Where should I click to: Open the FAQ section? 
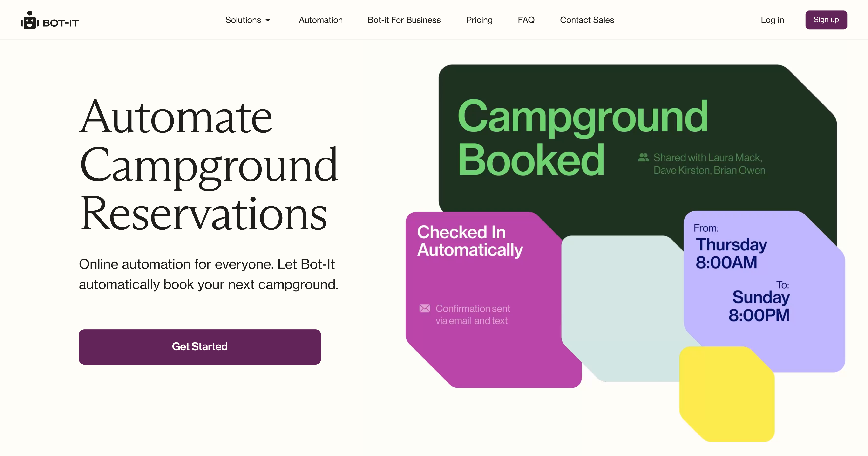tap(526, 20)
